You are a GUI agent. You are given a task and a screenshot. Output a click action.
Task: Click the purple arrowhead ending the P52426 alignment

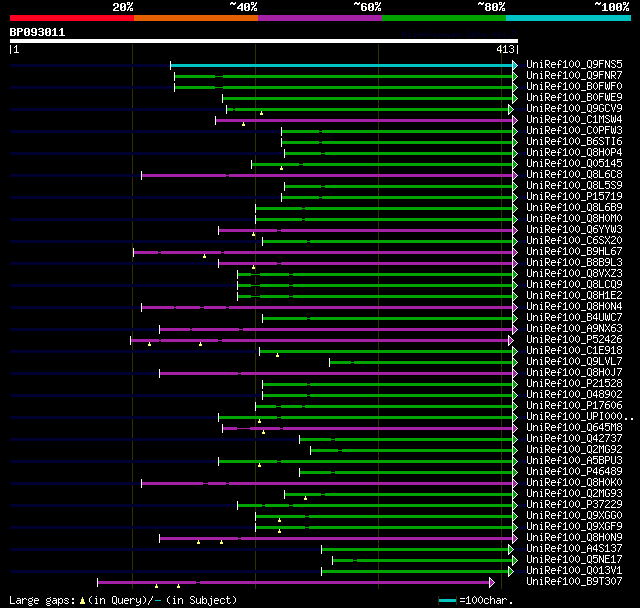click(511, 340)
